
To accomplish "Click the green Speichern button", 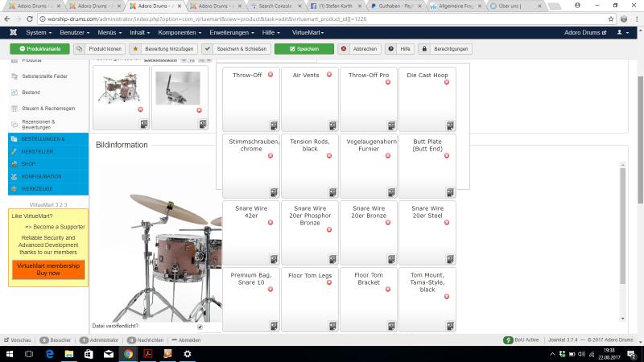I will tap(303, 49).
